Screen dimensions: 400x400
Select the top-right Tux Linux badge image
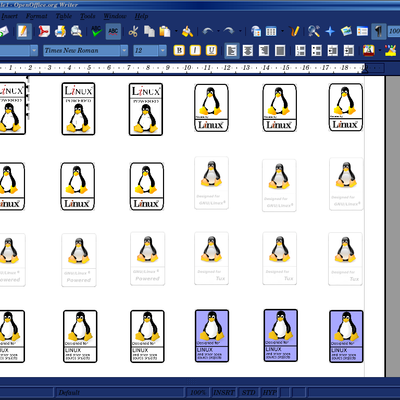click(346, 107)
